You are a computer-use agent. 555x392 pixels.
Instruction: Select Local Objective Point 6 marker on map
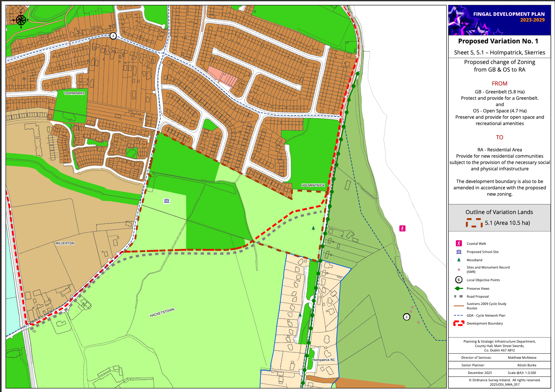click(406, 317)
